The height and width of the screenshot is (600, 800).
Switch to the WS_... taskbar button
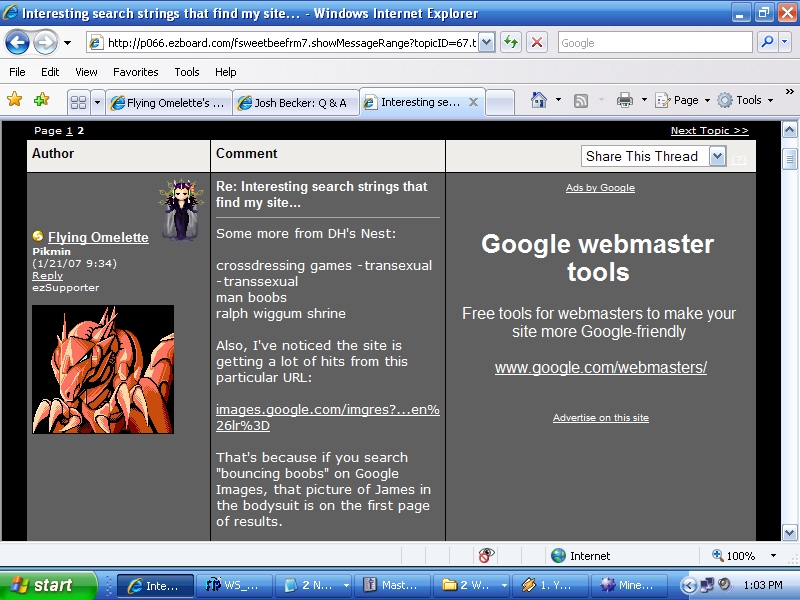[x=234, y=586]
